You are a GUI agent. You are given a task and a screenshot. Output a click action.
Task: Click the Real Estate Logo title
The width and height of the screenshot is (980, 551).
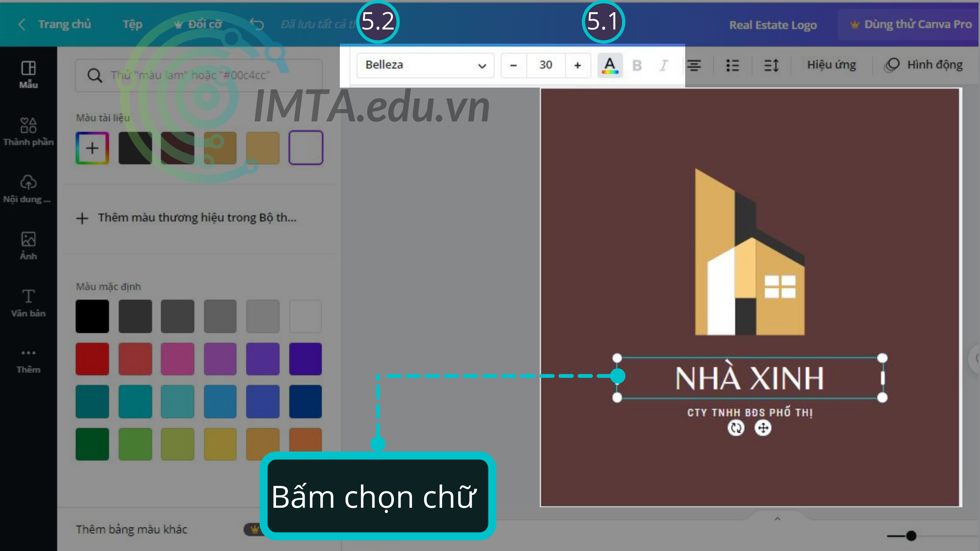[773, 25]
